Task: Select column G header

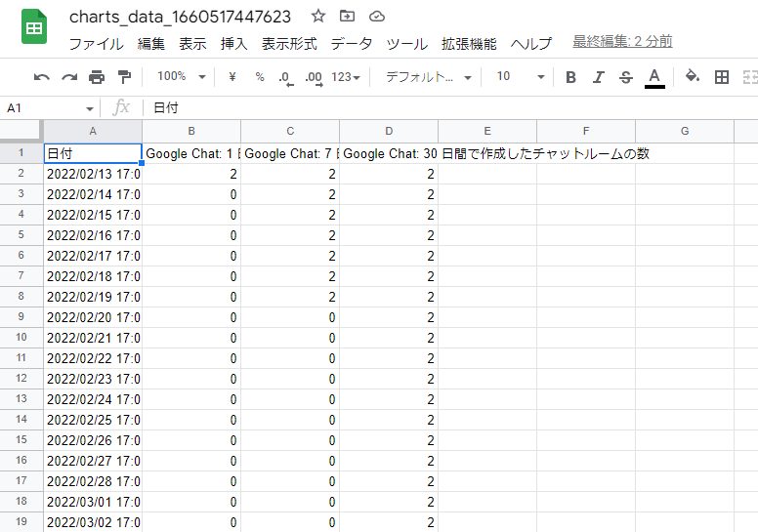Action: (x=685, y=131)
